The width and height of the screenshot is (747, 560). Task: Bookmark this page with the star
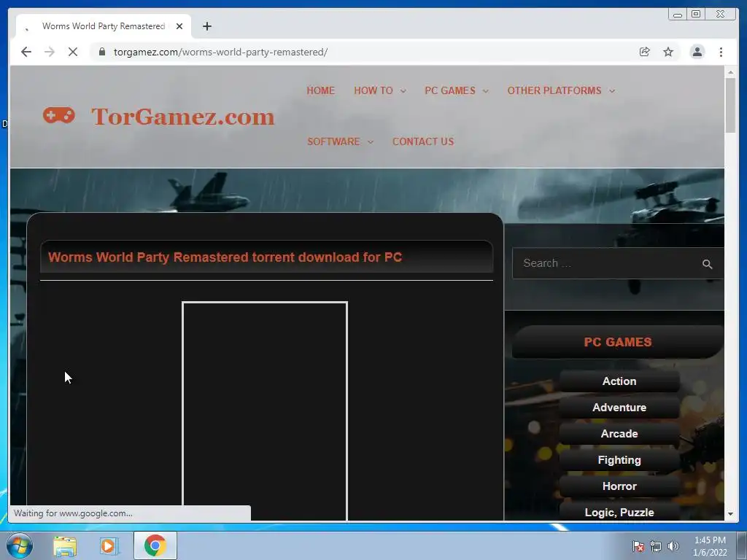pyautogui.click(x=668, y=52)
